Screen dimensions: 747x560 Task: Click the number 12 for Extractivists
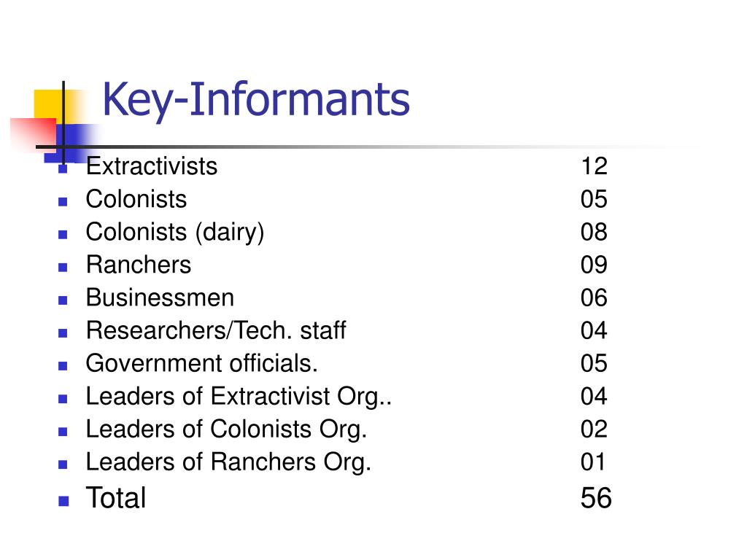(594, 166)
